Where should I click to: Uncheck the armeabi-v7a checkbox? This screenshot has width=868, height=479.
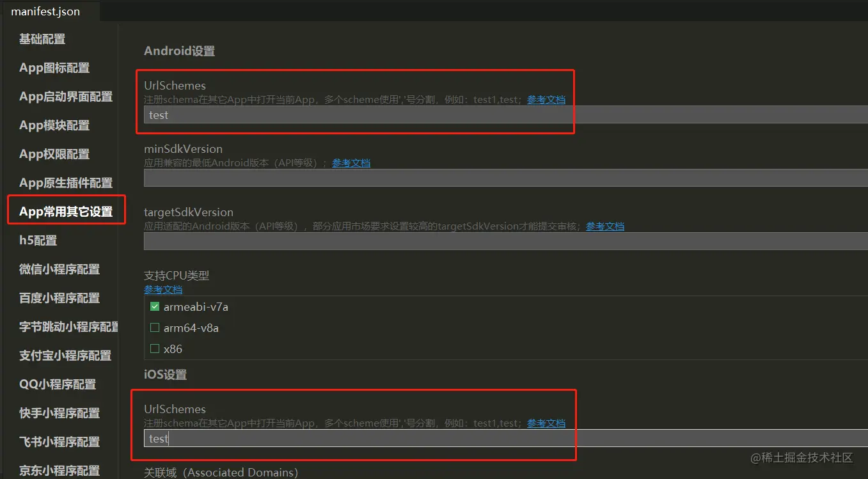tap(155, 307)
